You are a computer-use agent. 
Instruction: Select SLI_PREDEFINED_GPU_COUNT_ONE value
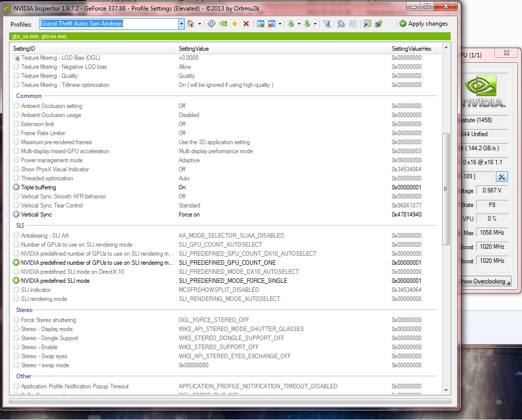(x=227, y=263)
